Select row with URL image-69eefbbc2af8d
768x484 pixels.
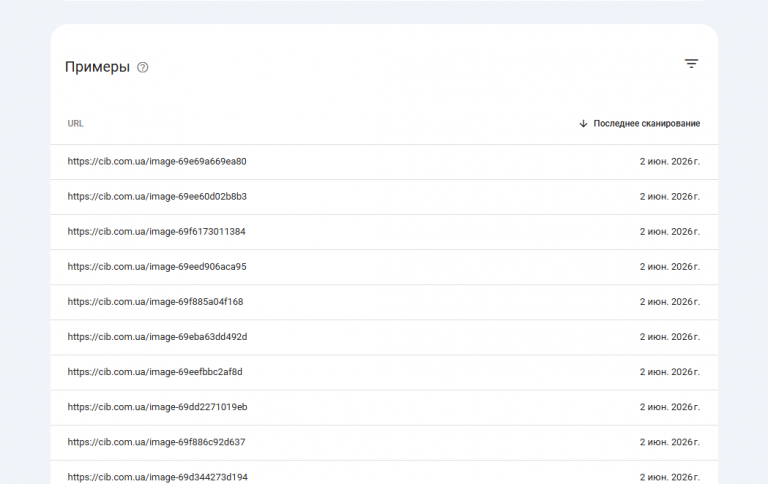click(384, 372)
